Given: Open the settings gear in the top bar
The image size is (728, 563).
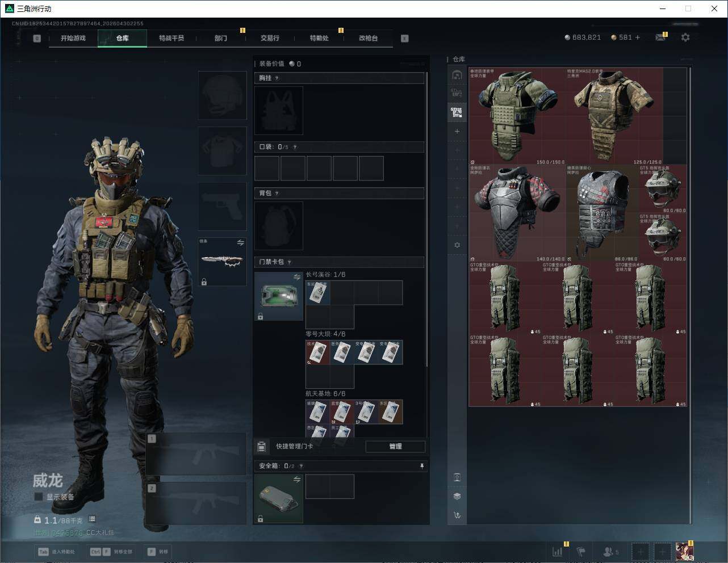Looking at the screenshot, I should [x=685, y=37].
